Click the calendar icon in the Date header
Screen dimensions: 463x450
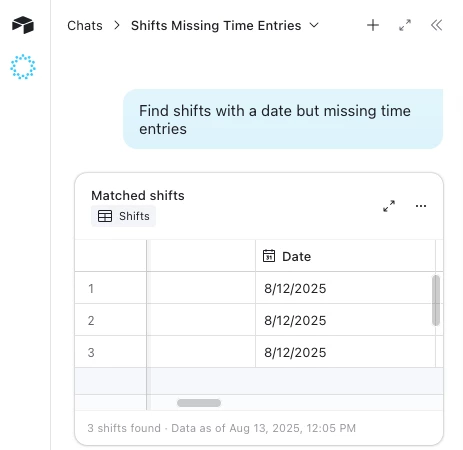pyautogui.click(x=269, y=256)
